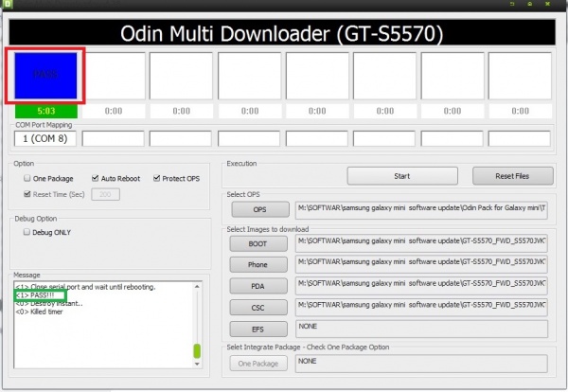Click the One Package file button
Screen dimensions: 568x392
click(258, 364)
